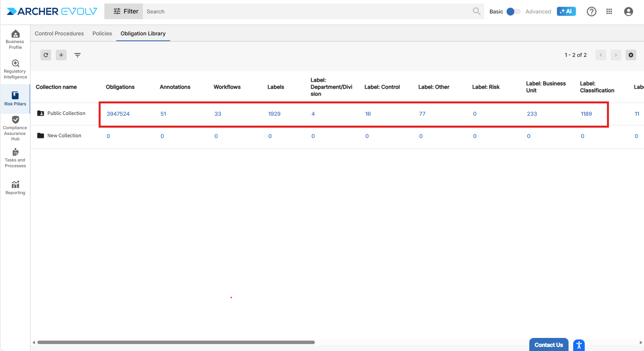Open Regulatory Intelligence in the sidebar
This screenshot has height=351, width=644.
[x=15, y=69]
